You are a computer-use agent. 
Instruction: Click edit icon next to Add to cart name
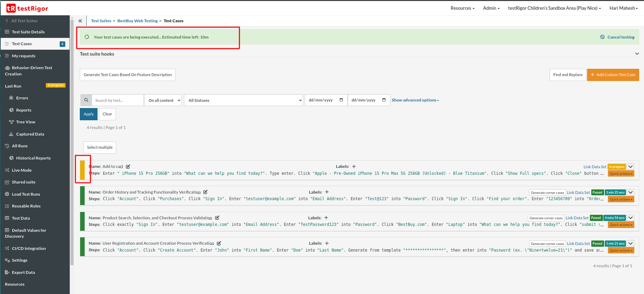coord(128,167)
